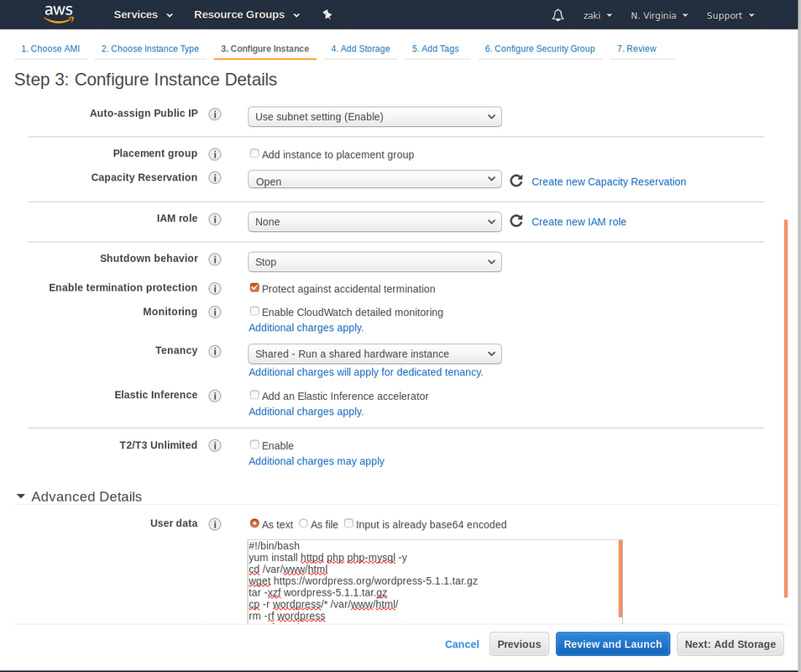This screenshot has width=801, height=672.
Task: Click the pin favorites star icon
Action: point(327,14)
